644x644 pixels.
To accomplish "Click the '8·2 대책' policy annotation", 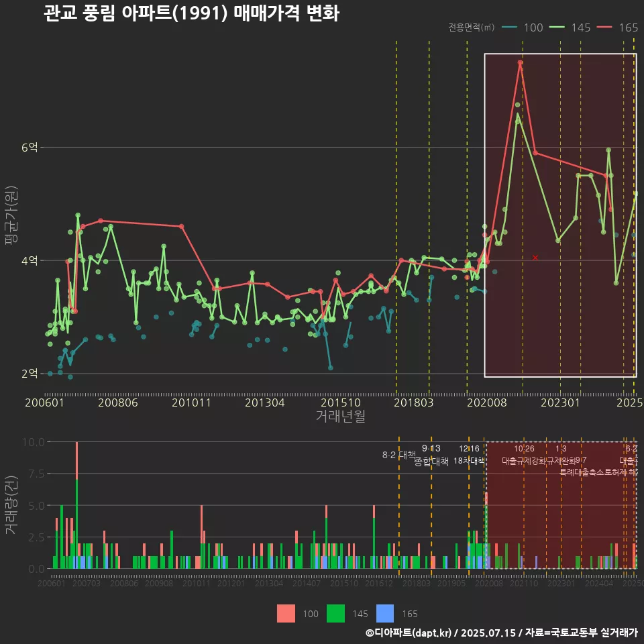I will [398, 455].
